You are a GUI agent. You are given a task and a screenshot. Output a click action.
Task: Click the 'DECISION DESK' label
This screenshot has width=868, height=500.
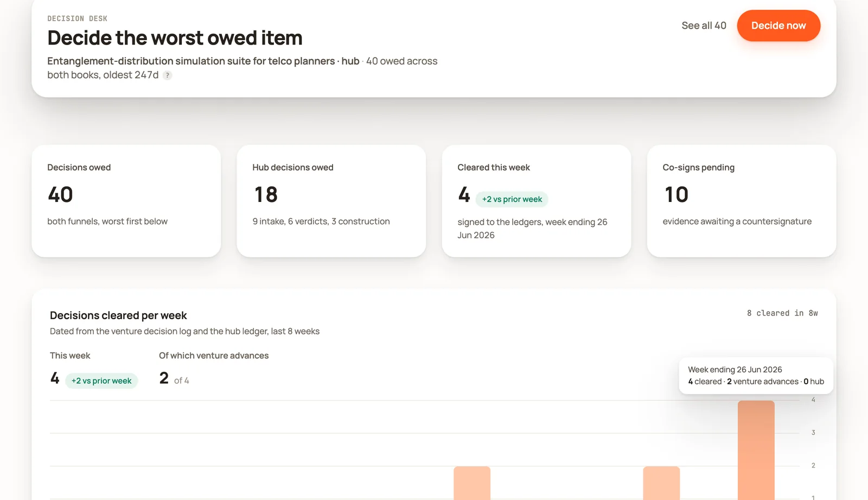coord(78,18)
